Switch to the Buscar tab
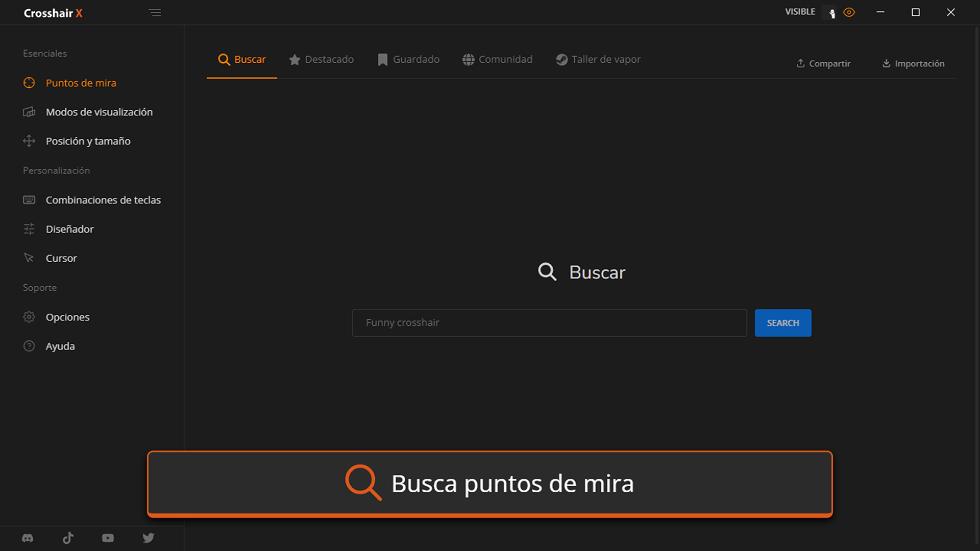 (x=242, y=60)
